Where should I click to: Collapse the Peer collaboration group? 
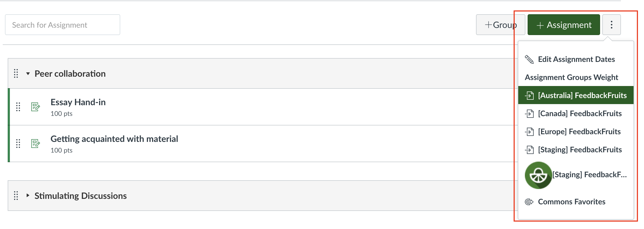28,74
